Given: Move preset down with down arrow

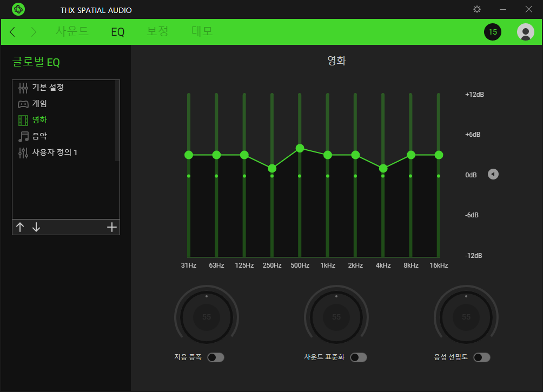Looking at the screenshot, I should tap(36, 227).
